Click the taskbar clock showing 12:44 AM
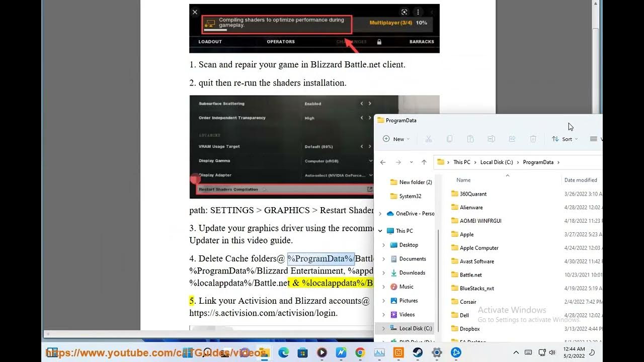Viewport: 644px width, 362px height. pyautogui.click(x=574, y=352)
